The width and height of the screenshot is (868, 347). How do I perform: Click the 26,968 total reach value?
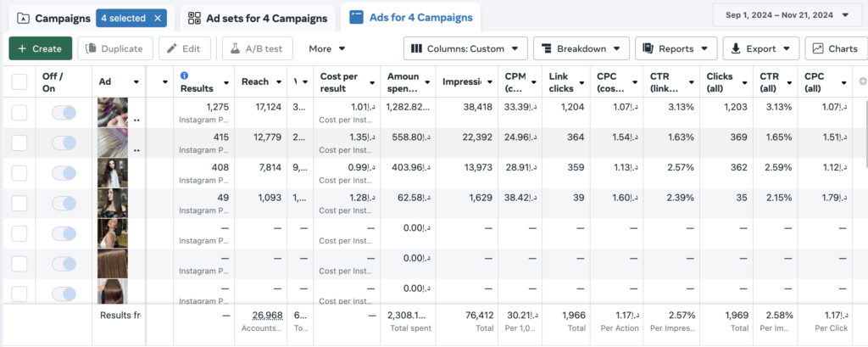point(267,315)
